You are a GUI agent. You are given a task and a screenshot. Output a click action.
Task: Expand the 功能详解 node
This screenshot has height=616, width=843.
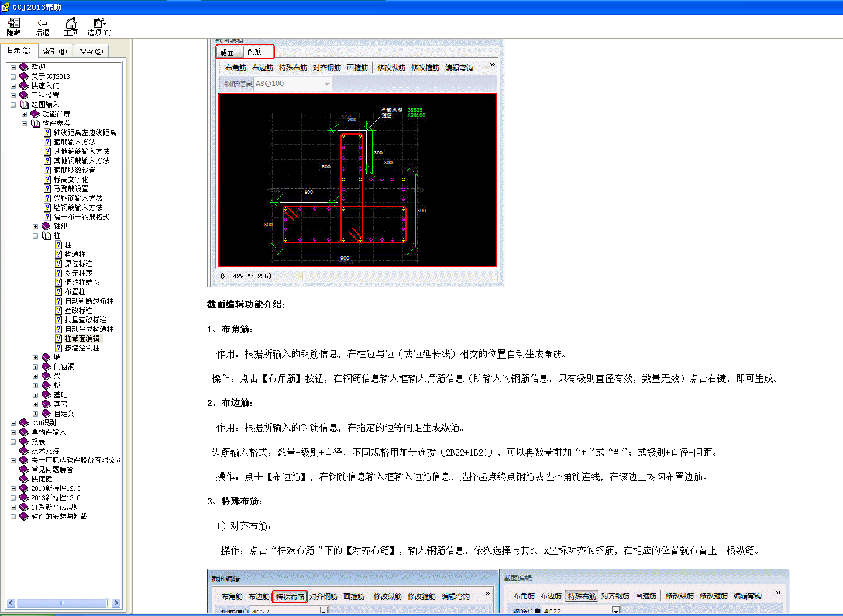click(x=24, y=114)
